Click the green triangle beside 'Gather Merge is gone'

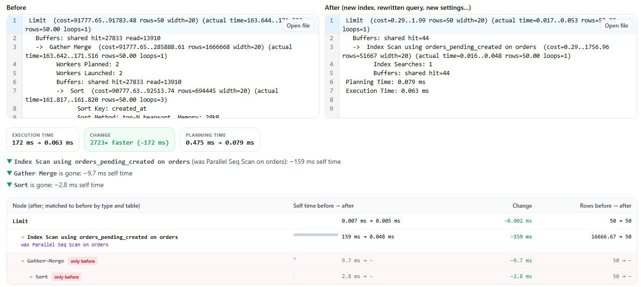(9, 174)
